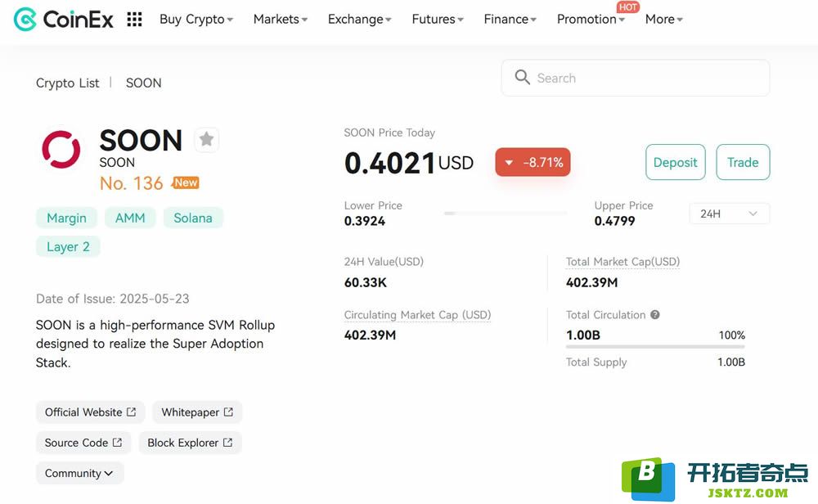
Task: Click the Circulating Market Cap (USD) label
Action: coord(417,315)
